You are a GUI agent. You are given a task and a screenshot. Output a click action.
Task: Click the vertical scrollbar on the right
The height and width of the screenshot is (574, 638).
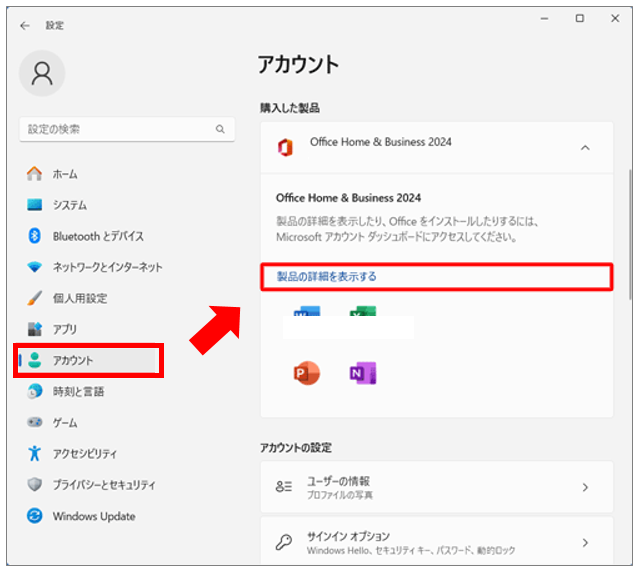[630, 234]
